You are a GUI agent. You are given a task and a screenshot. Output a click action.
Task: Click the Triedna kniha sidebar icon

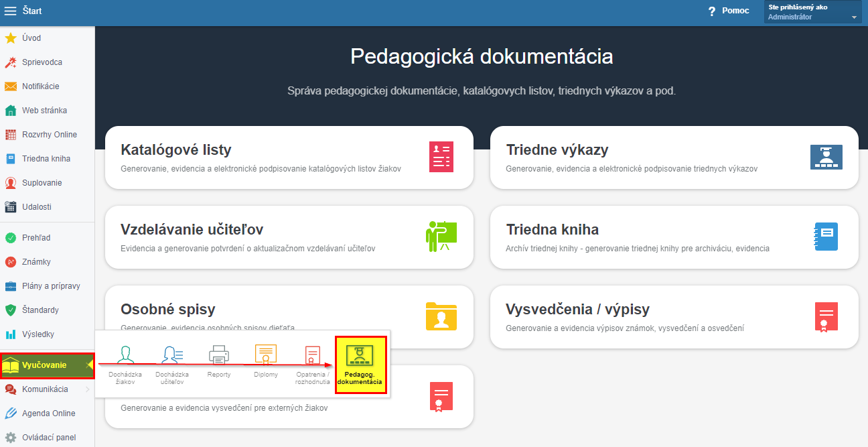tap(11, 159)
